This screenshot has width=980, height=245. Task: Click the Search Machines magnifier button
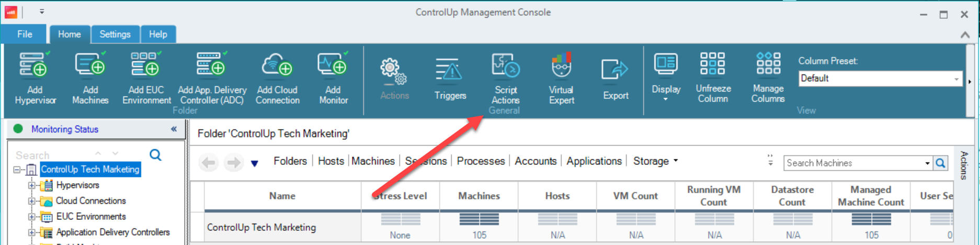[x=940, y=163]
